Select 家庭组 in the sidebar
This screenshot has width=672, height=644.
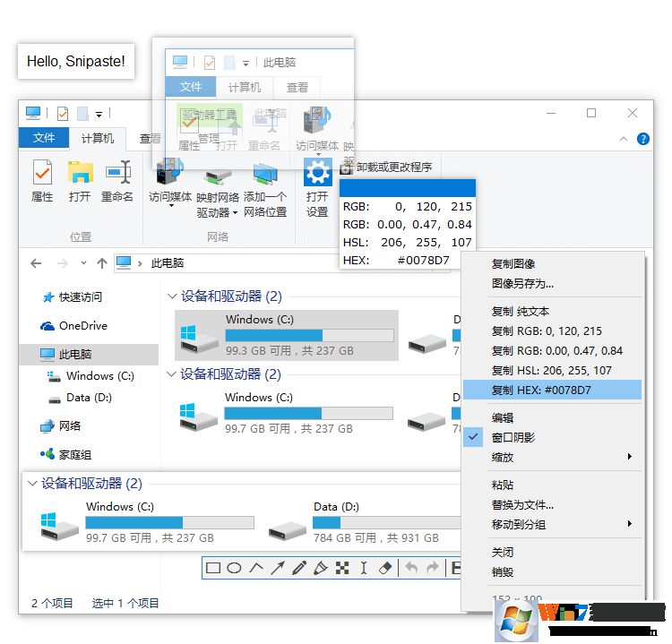pyautogui.click(x=65, y=455)
